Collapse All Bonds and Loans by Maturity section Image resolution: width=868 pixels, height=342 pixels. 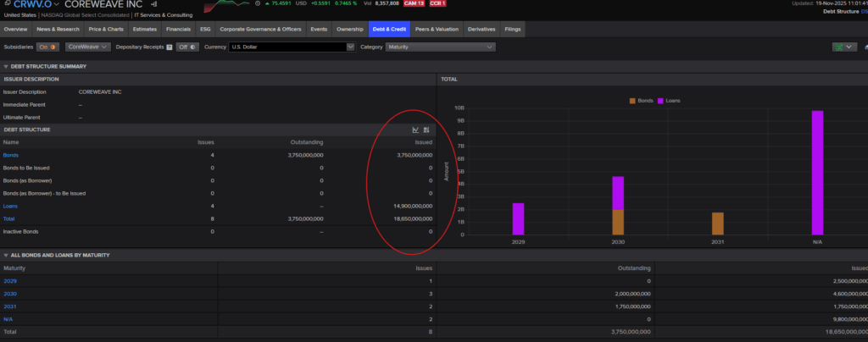tap(6, 256)
